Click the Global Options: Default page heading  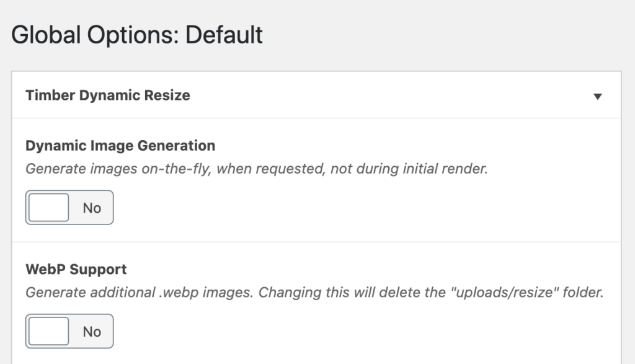(x=137, y=34)
